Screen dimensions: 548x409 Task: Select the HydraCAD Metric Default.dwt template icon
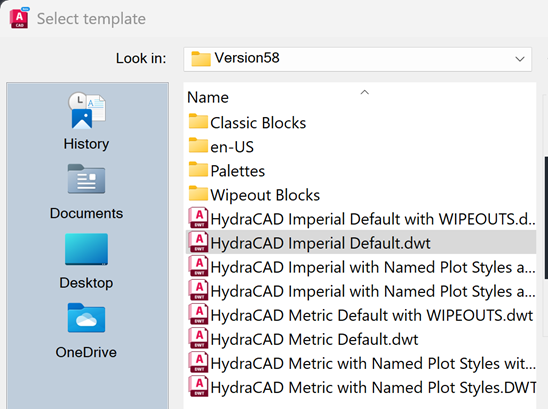point(199,339)
